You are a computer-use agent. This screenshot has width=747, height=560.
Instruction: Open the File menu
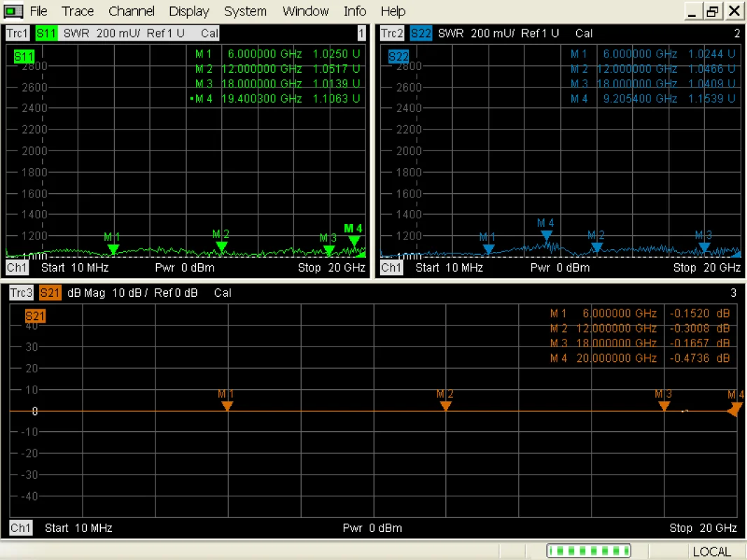tap(39, 11)
